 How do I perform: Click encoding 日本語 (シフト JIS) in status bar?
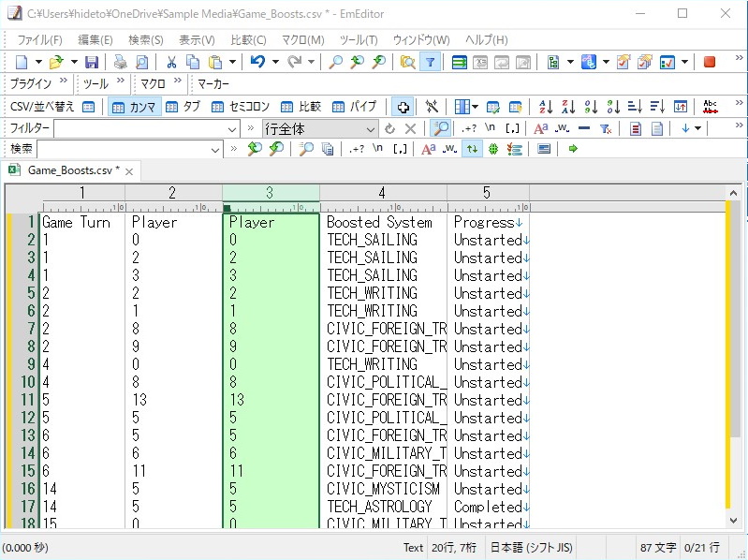(531, 548)
